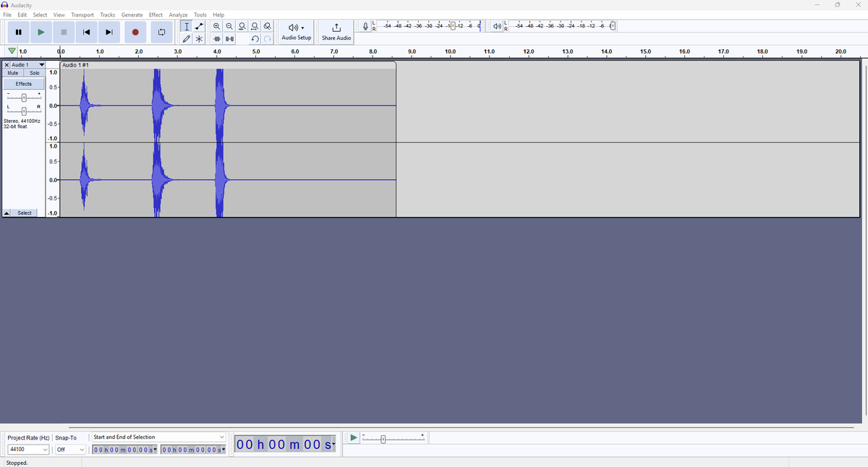Click the Play-at-Speed green button

(353, 438)
